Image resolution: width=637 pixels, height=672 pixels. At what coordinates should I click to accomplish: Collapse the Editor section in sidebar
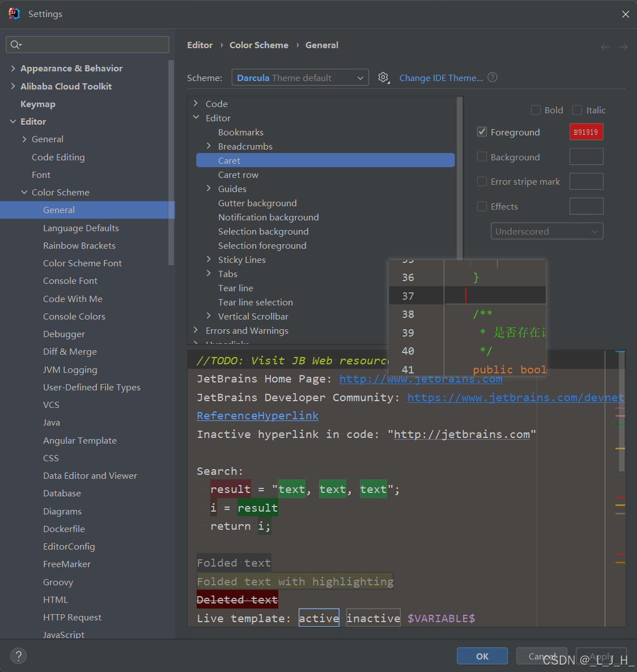click(x=13, y=121)
